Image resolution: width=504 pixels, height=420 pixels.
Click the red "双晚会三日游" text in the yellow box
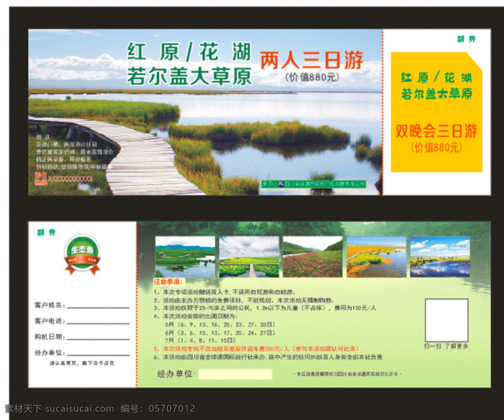point(436,131)
